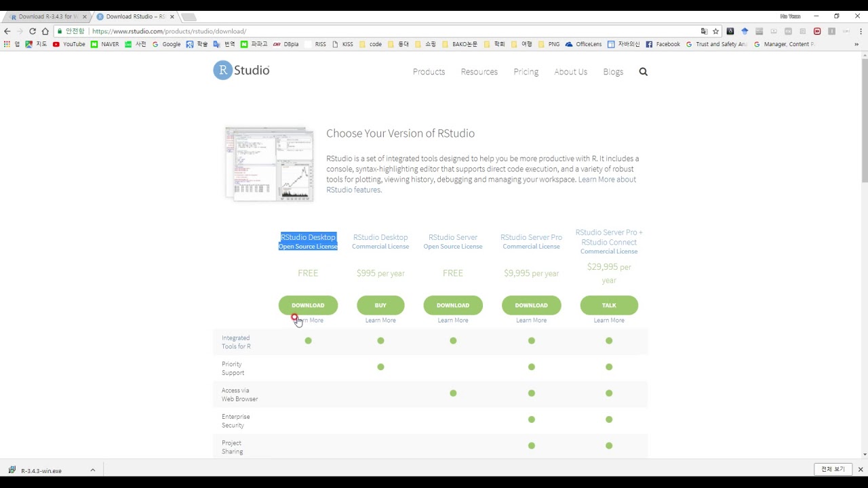The image size is (868, 488).
Task: Open downloaded R-3.4.3-win.exe file
Action: [41, 470]
